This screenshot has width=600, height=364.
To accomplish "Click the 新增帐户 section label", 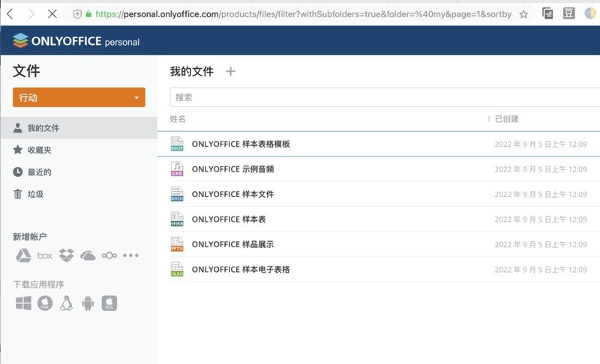I will click(29, 237).
